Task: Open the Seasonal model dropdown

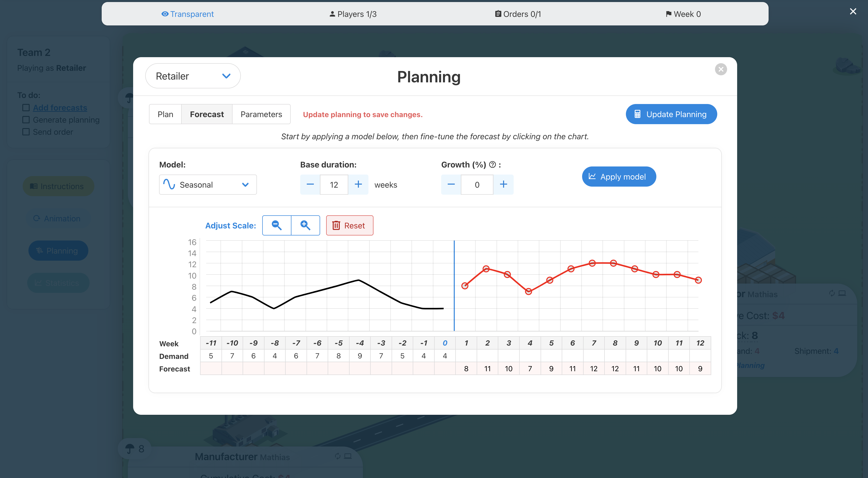Action: 208,184
